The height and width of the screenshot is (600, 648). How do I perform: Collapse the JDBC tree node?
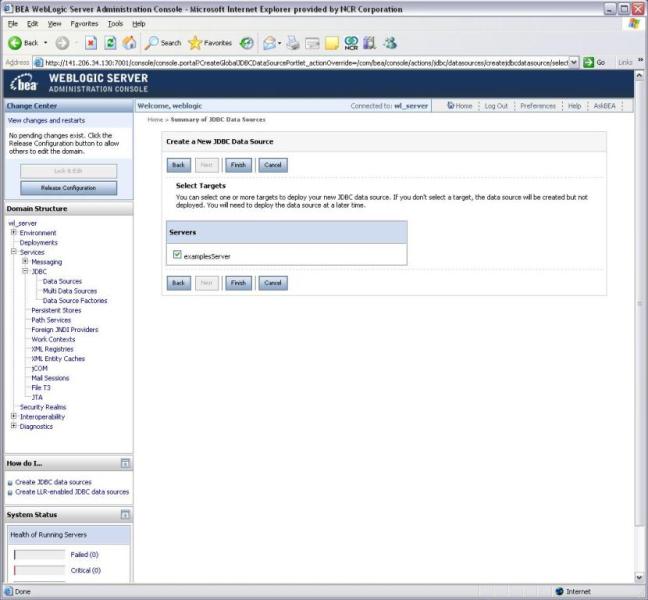[x=25, y=271]
